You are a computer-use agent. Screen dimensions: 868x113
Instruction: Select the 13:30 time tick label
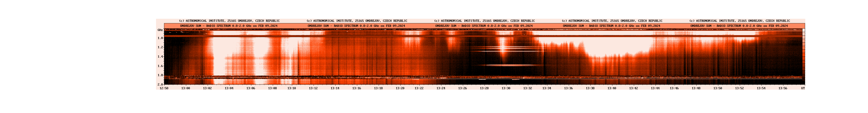click(506, 88)
